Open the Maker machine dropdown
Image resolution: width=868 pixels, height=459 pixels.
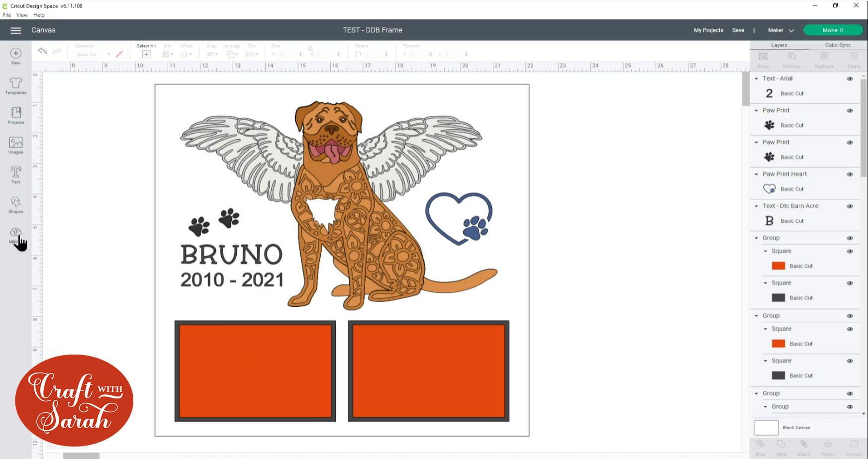[x=781, y=30]
